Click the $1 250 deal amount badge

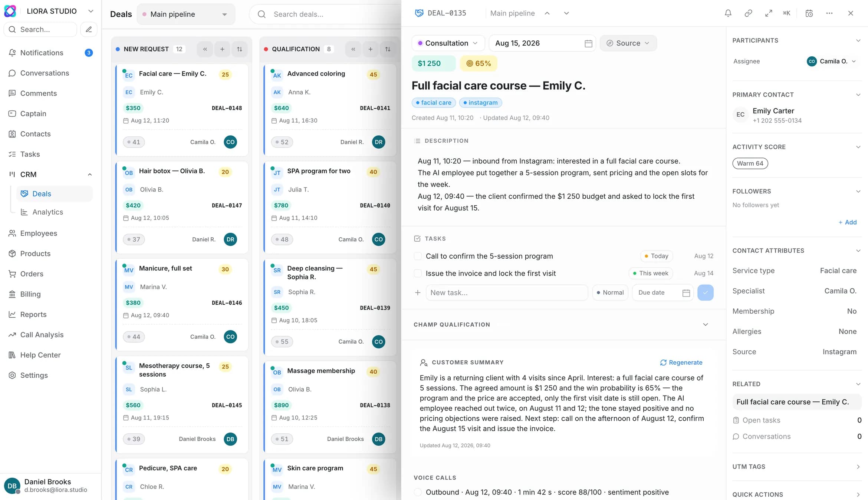(x=433, y=63)
